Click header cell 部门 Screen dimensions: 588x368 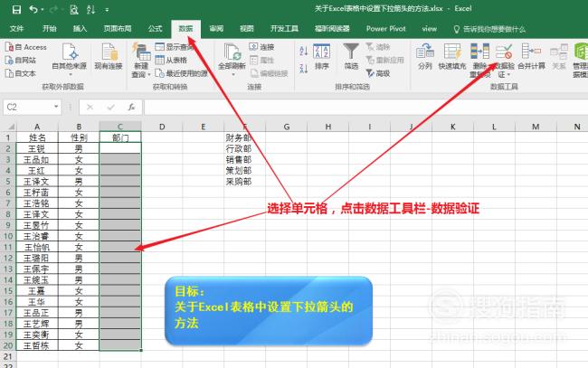pyautogui.click(x=120, y=137)
